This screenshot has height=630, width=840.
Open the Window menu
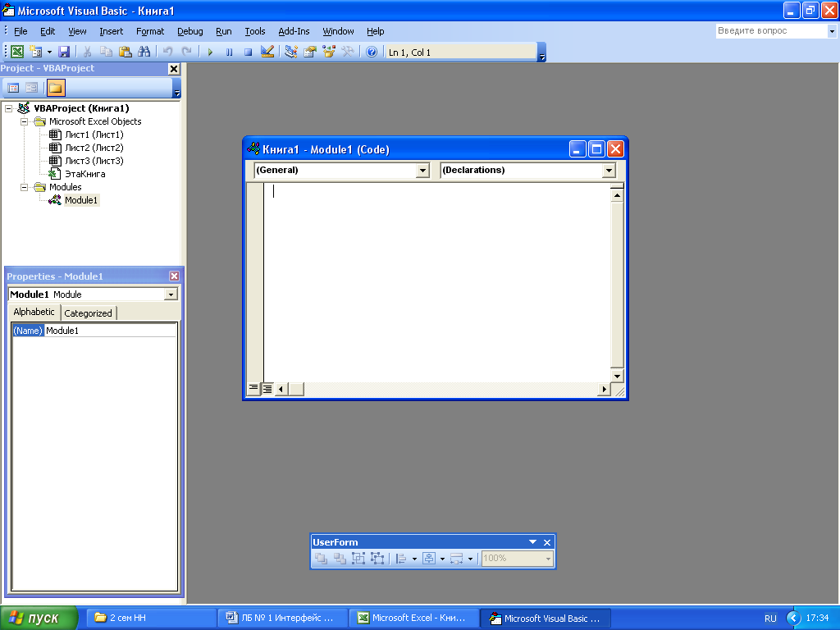(x=338, y=31)
